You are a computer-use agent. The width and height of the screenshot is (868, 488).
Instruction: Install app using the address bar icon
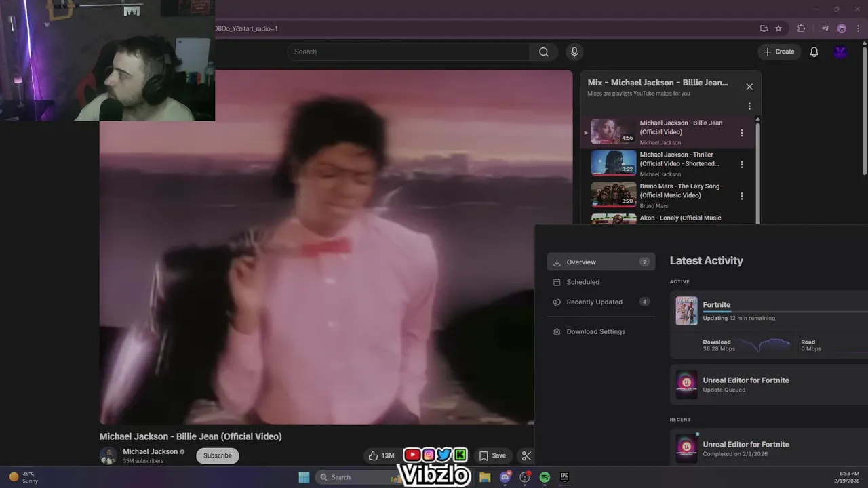pyautogui.click(x=764, y=28)
